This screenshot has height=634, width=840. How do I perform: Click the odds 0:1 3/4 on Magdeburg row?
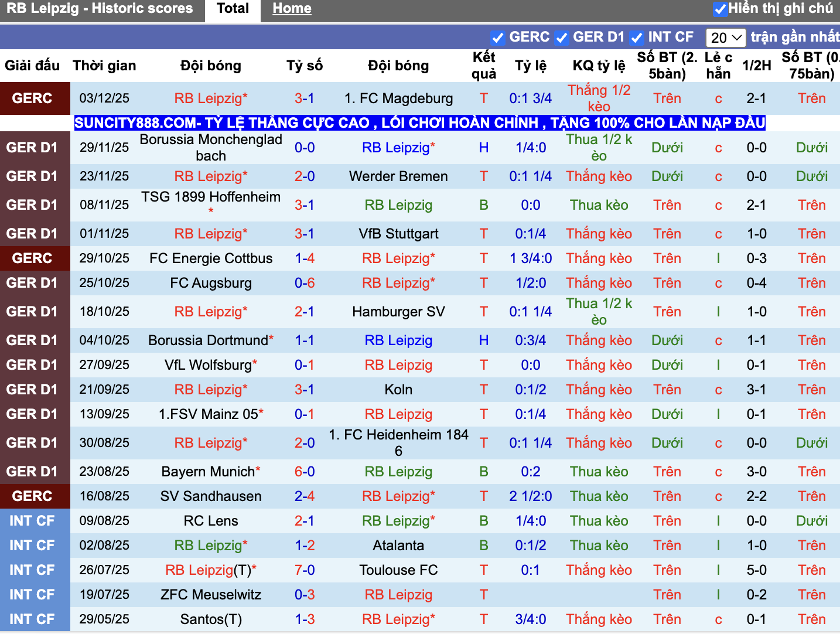tap(531, 98)
